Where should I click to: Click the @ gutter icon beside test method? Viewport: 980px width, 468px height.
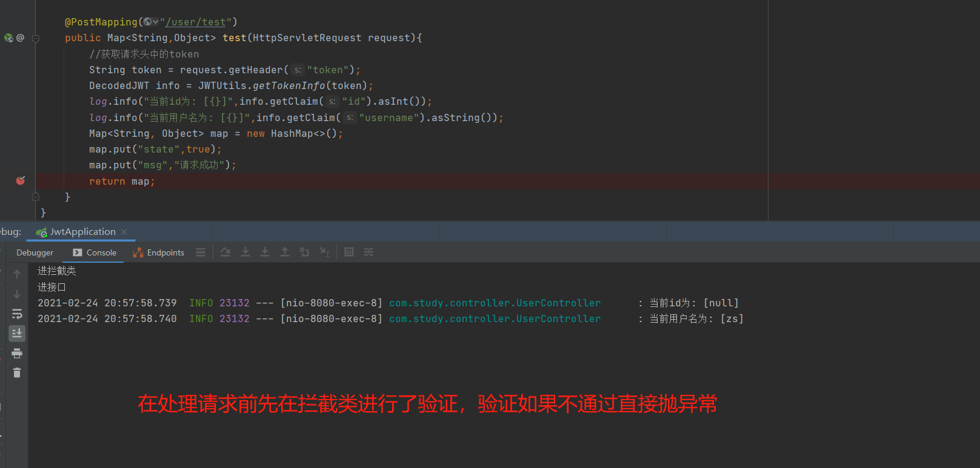click(20, 38)
